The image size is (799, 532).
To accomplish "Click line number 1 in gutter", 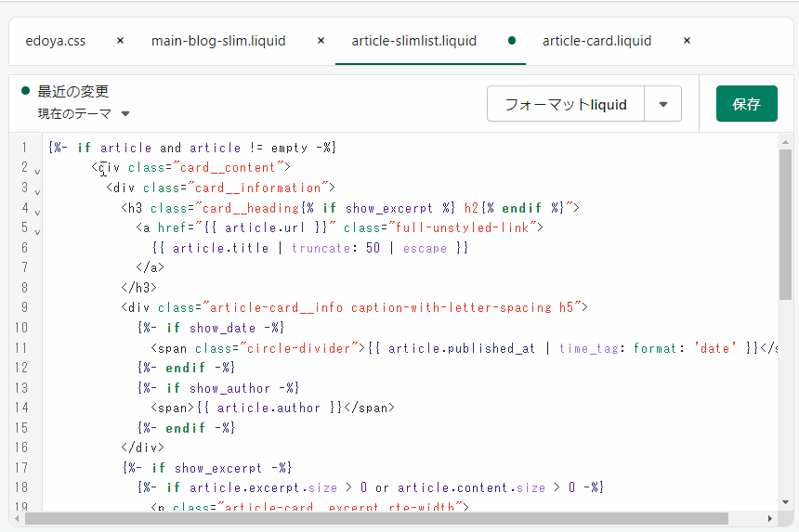I will click(24, 149).
